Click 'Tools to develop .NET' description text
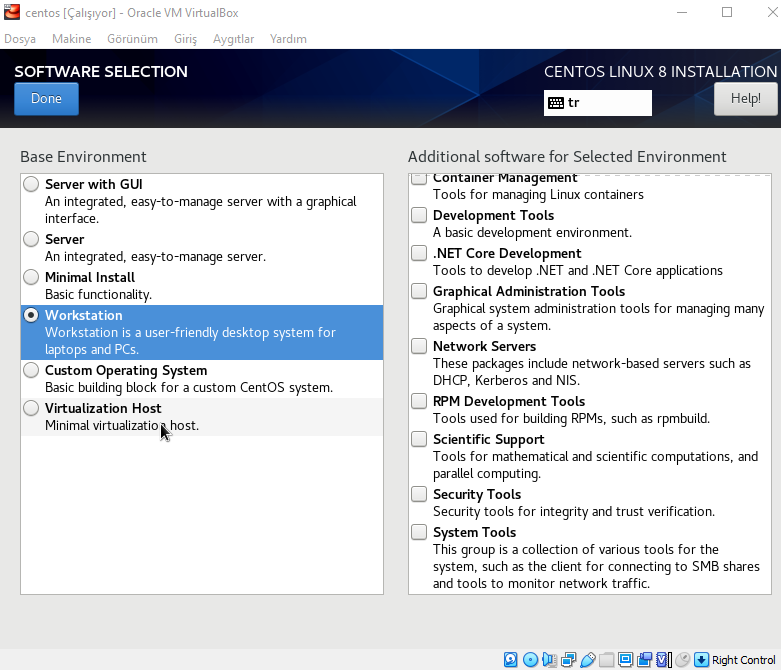This screenshot has width=781, height=670. click(577, 270)
